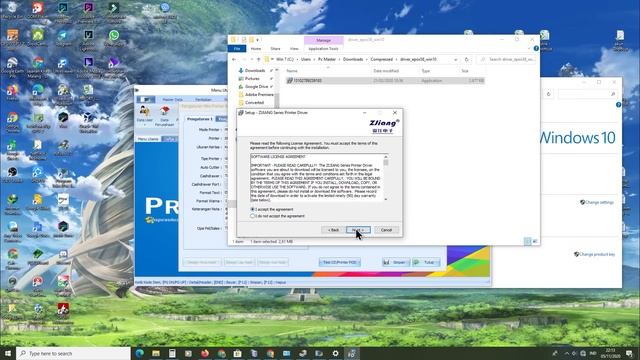This screenshot has height=360, width=640.
Task: Click the Users breadcrumb in the address bar
Action: click(x=306, y=60)
